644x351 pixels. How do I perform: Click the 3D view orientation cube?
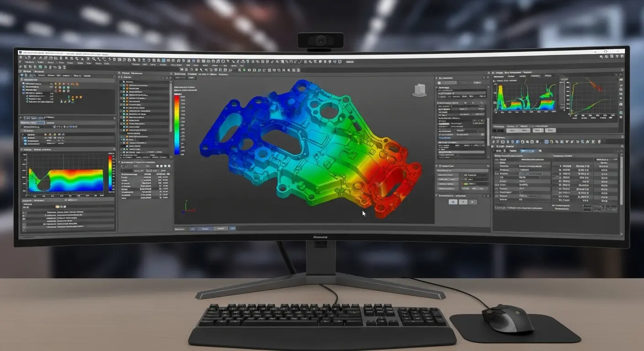(x=419, y=90)
